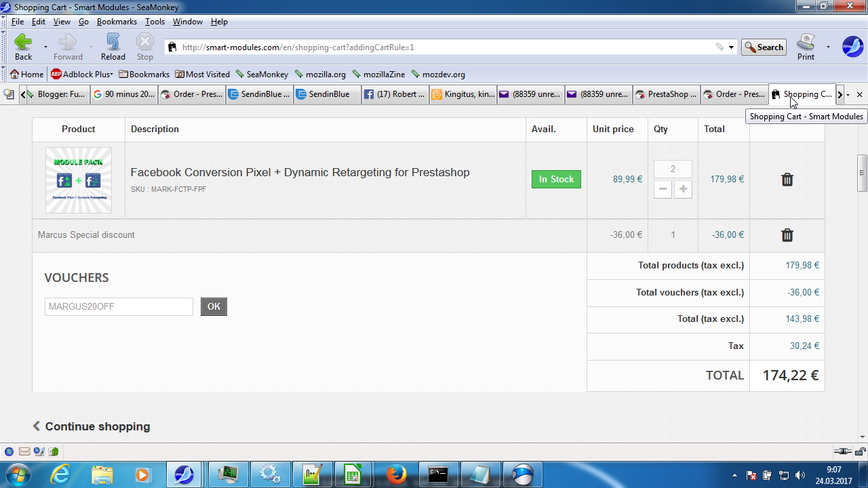The image size is (868, 488).
Task: Click the Print toolbar icon
Action: 806,42
